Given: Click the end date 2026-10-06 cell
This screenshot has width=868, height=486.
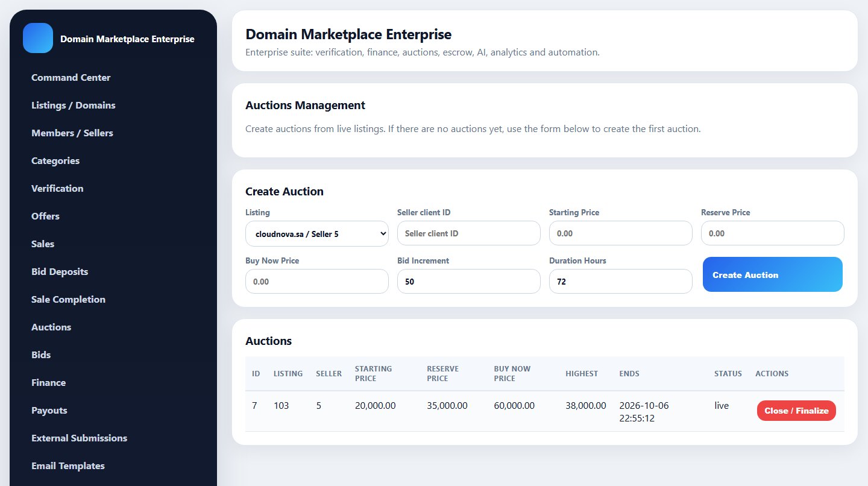Looking at the screenshot, I should (644, 411).
